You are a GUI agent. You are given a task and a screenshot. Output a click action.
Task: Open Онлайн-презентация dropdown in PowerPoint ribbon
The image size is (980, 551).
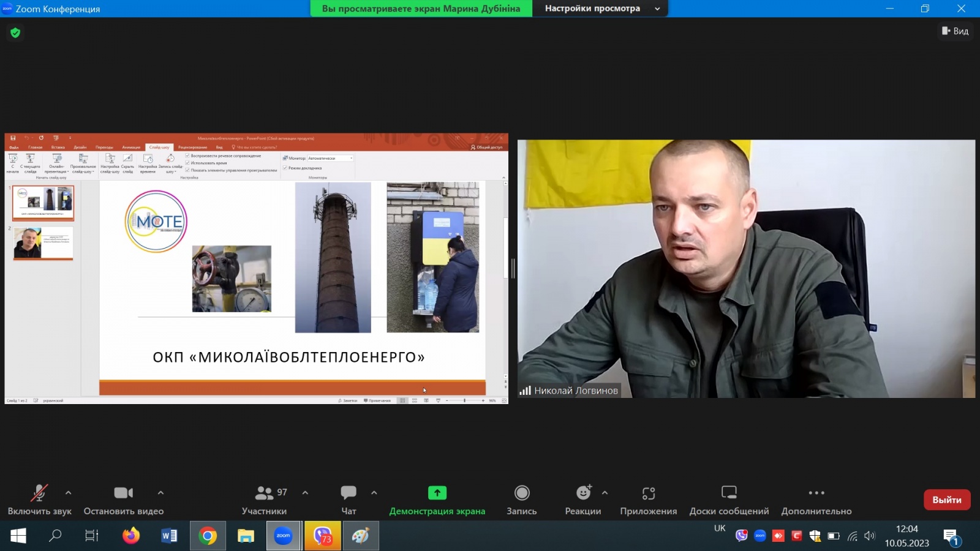click(57, 163)
